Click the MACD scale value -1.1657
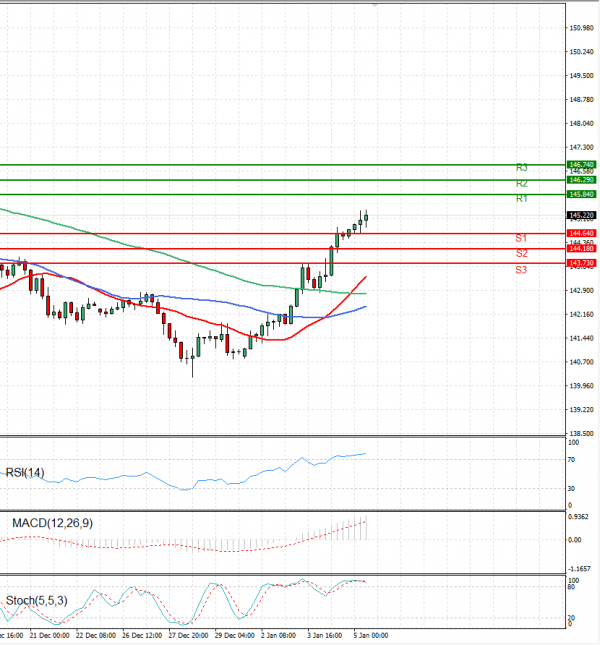This screenshot has width=600, height=645. (579, 569)
